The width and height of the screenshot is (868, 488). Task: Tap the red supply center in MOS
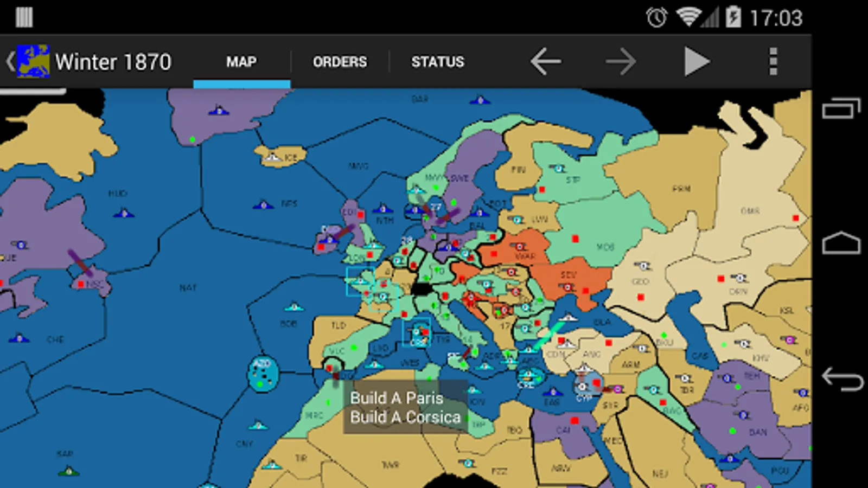tap(575, 239)
